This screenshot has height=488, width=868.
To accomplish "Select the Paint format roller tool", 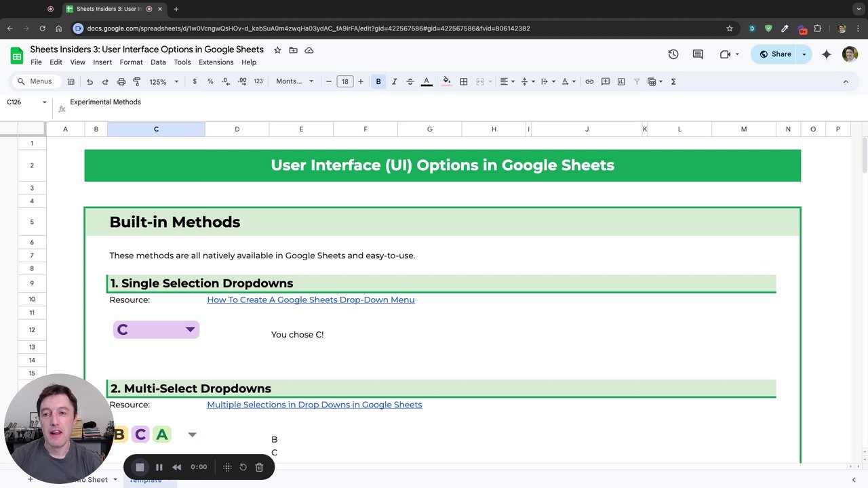I will 137,81.
